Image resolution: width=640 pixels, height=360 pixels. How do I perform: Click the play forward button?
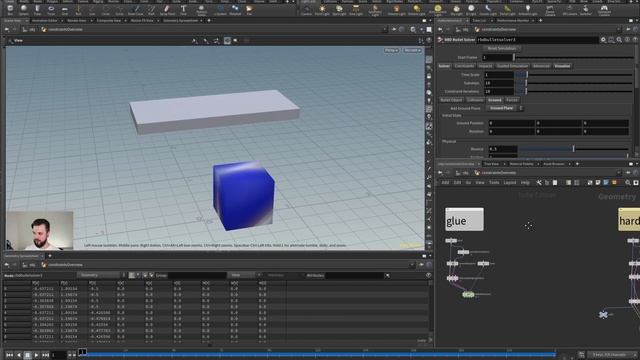tap(36, 355)
